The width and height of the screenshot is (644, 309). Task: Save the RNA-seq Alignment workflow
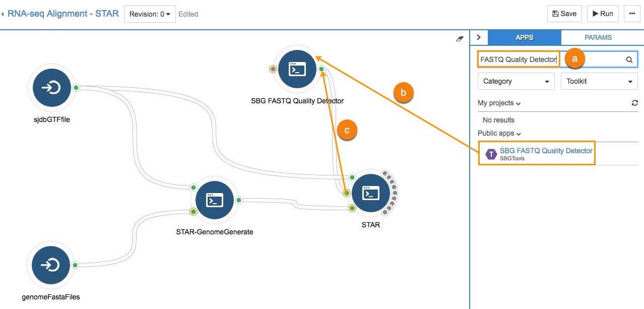pyautogui.click(x=564, y=14)
